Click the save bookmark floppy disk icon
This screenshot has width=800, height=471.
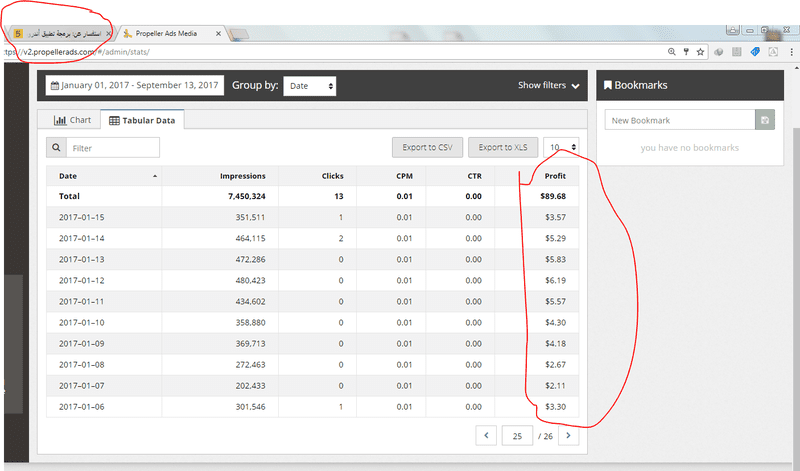765,120
